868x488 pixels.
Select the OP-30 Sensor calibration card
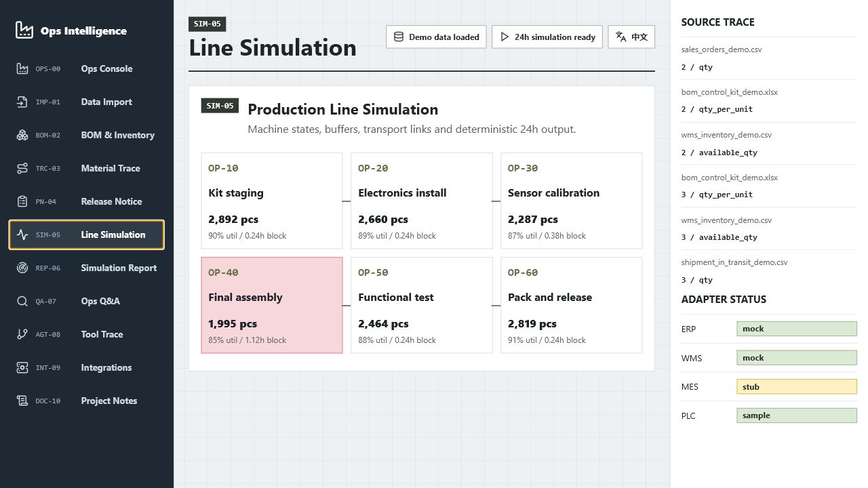572,201
